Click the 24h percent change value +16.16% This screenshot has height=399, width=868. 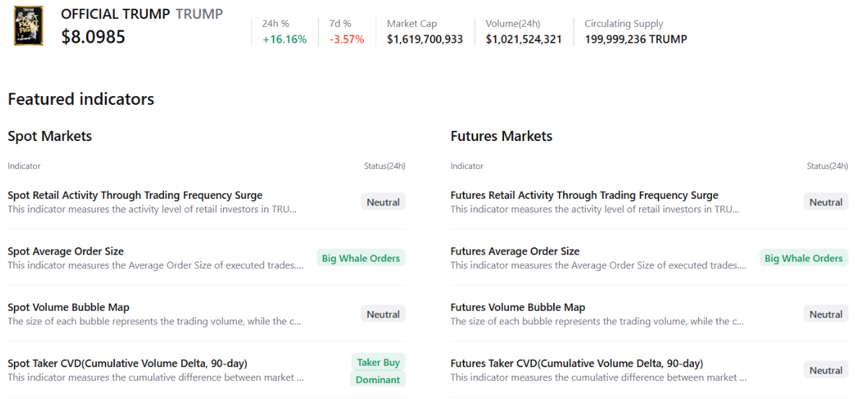pos(285,39)
